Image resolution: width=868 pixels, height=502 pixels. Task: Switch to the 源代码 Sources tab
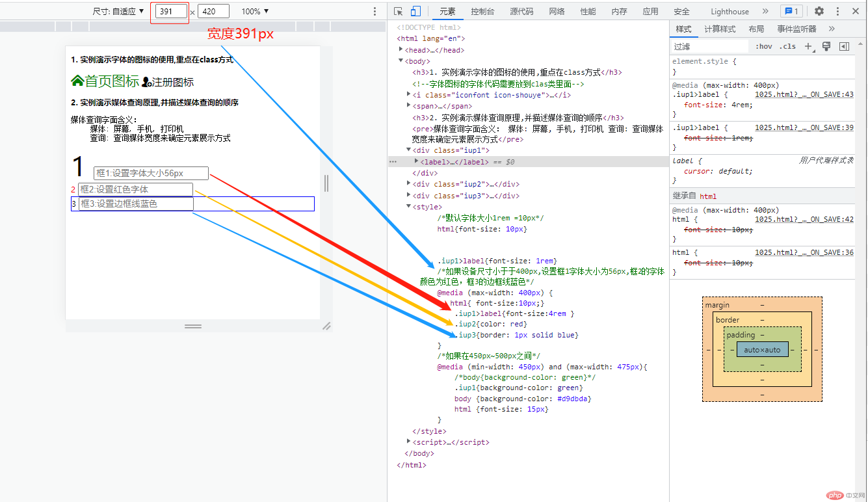(521, 11)
